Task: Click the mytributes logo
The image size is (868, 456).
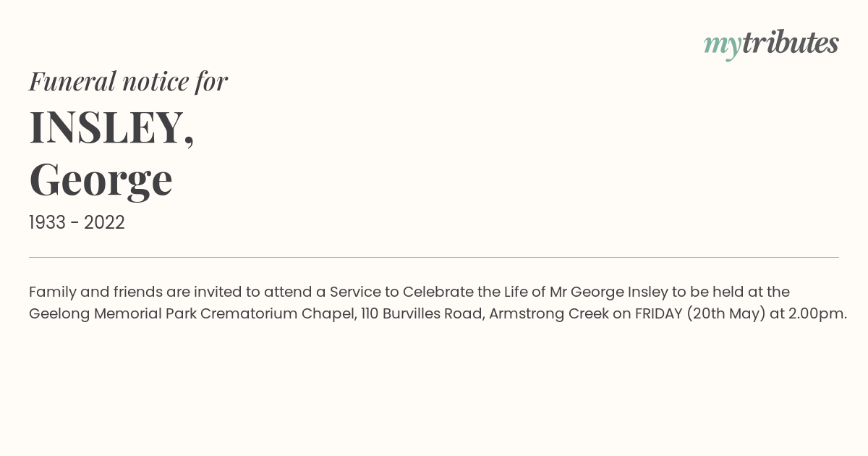Action: pyautogui.click(x=771, y=44)
